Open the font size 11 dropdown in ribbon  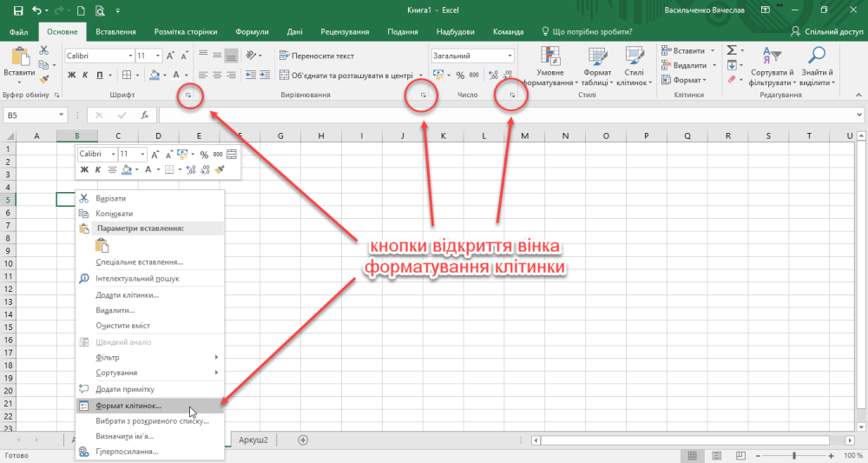coord(158,56)
